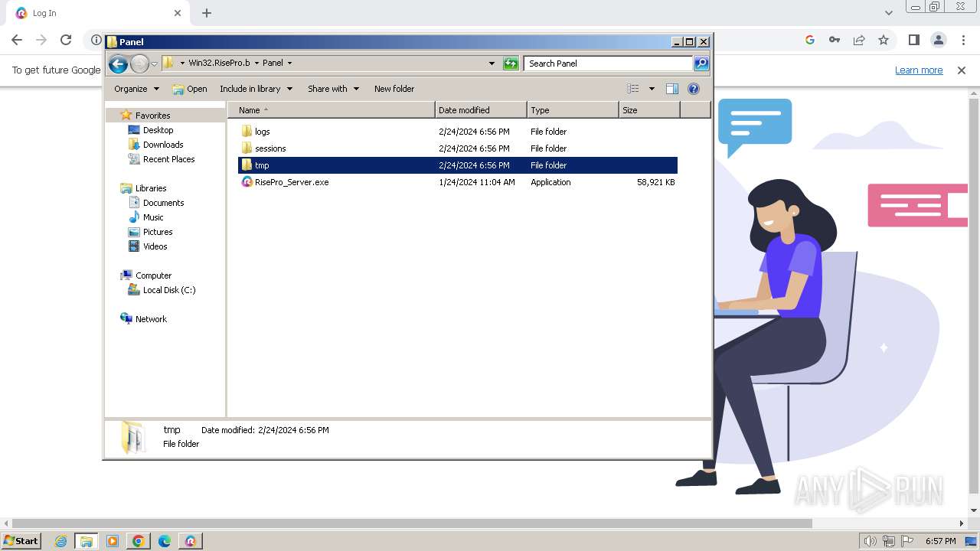
Task: Click the search magnifier icon in Panel window
Action: pyautogui.click(x=701, y=64)
